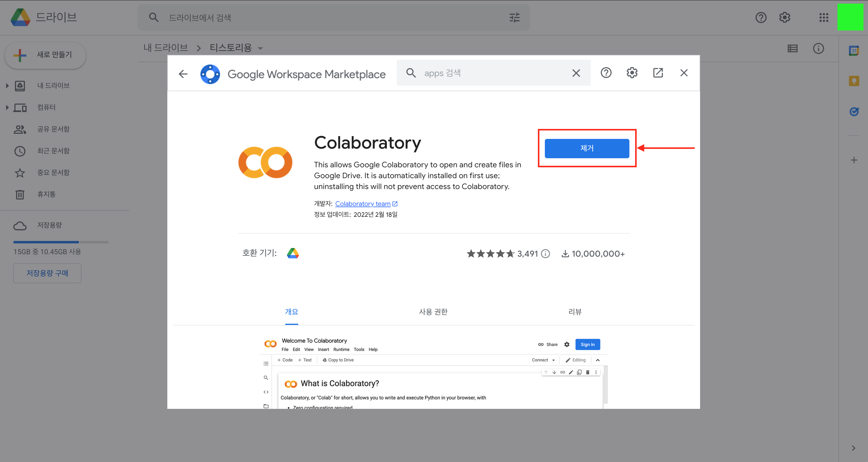Click the Google Drive logo
The image size is (868, 462).
pyautogui.click(x=21, y=17)
